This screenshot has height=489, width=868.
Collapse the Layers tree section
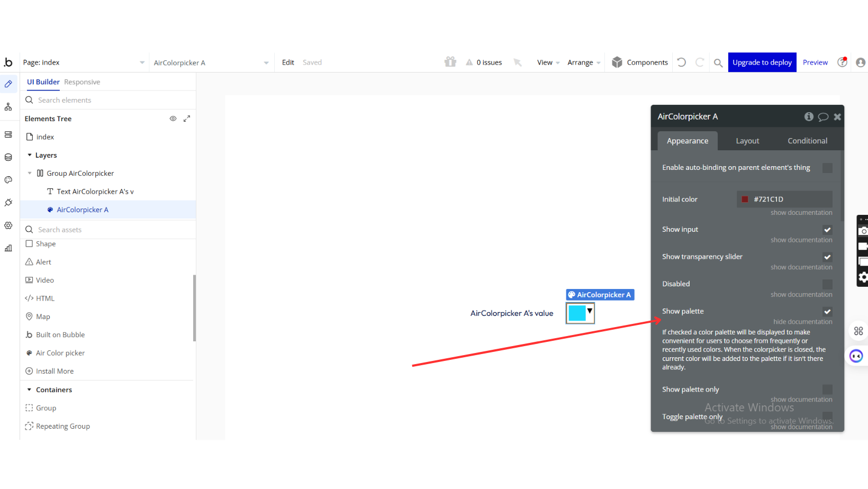30,155
